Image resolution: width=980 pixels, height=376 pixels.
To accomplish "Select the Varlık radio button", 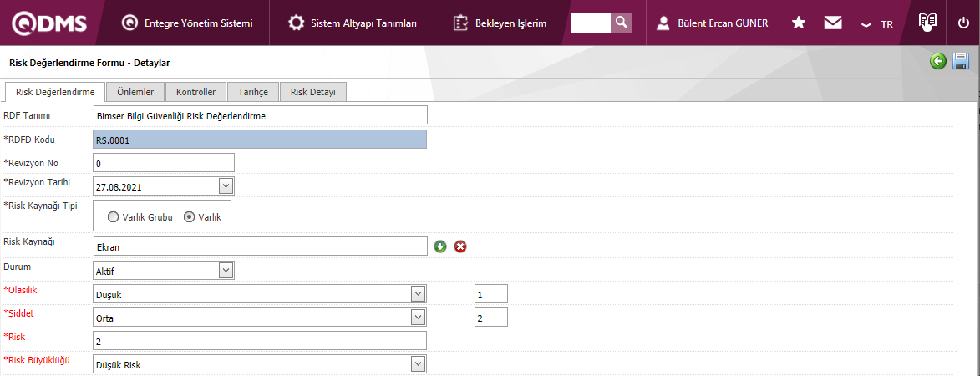I will tap(189, 216).
